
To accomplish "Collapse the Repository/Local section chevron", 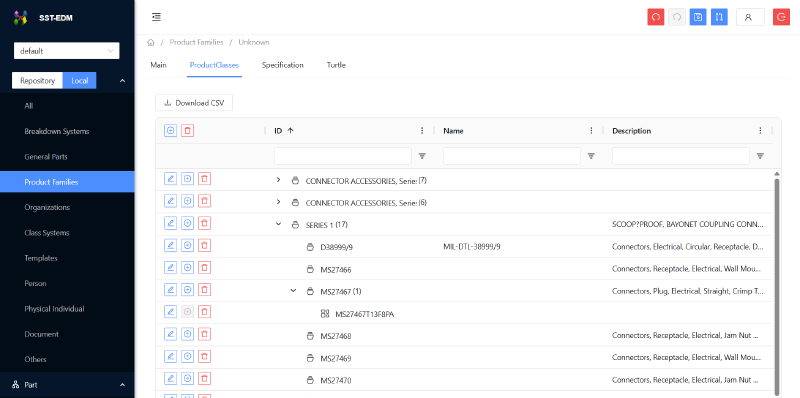I will click(x=122, y=81).
